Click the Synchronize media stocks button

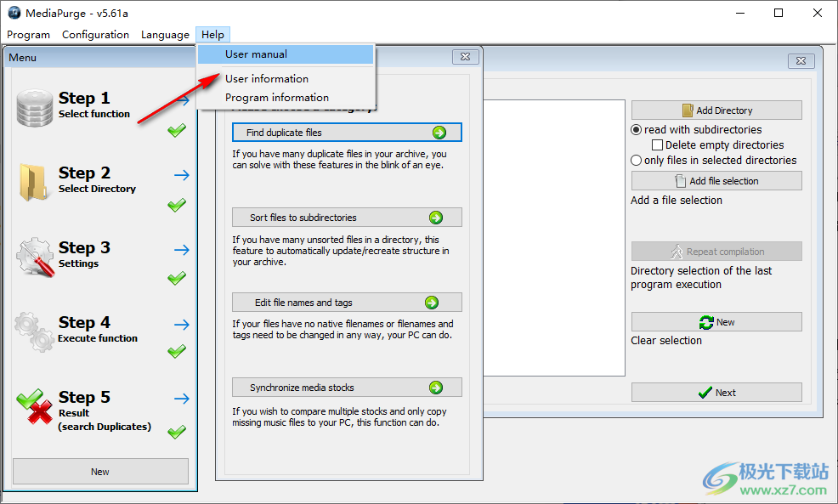347,388
